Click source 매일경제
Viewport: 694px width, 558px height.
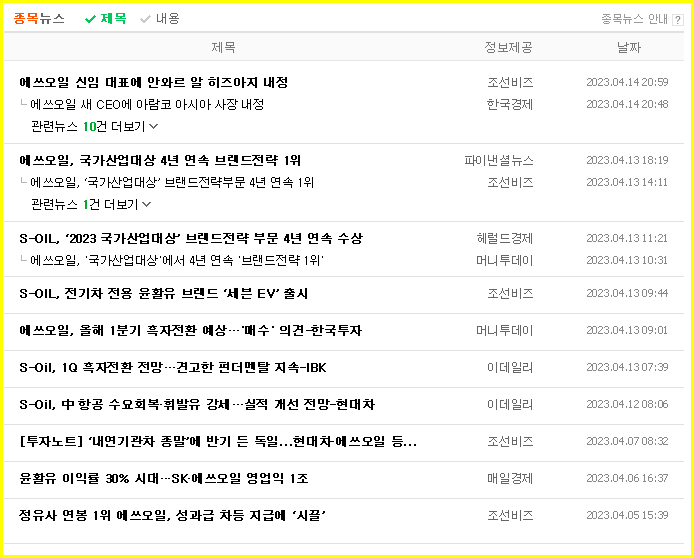(x=510, y=478)
